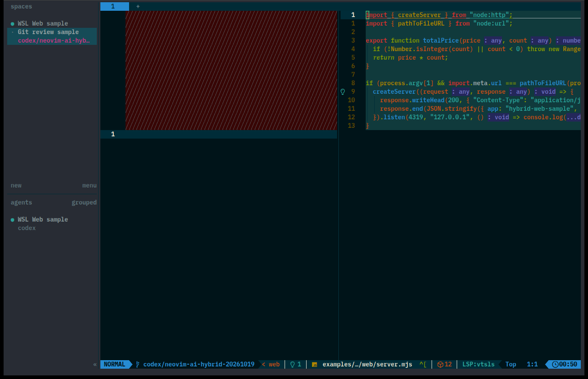Click the orange package icon beside 12

coord(441,364)
